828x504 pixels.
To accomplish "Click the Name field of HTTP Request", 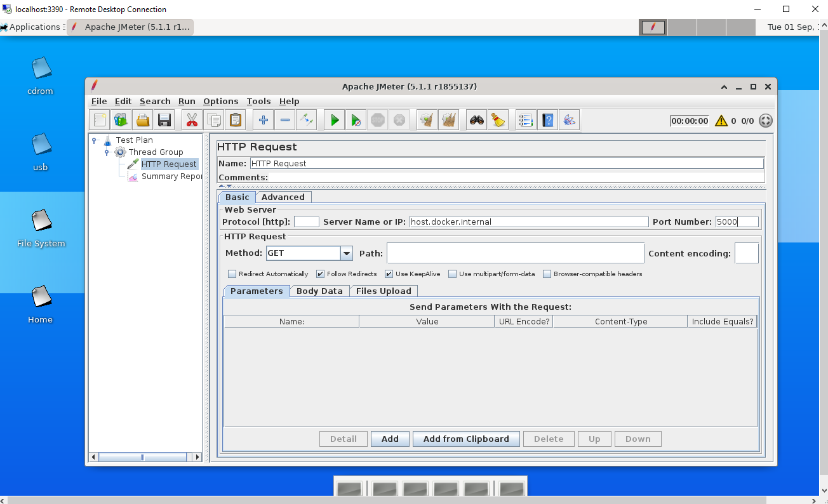I will [507, 164].
